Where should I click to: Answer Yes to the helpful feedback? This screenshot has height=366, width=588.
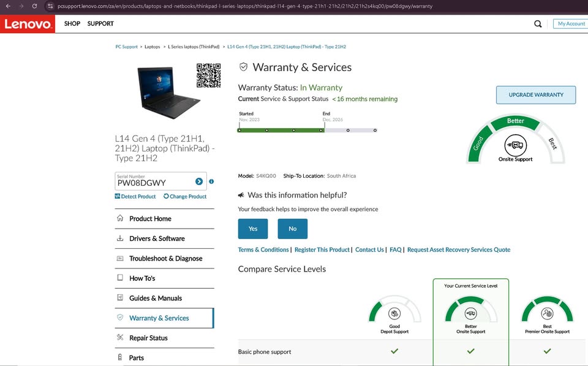tap(253, 229)
